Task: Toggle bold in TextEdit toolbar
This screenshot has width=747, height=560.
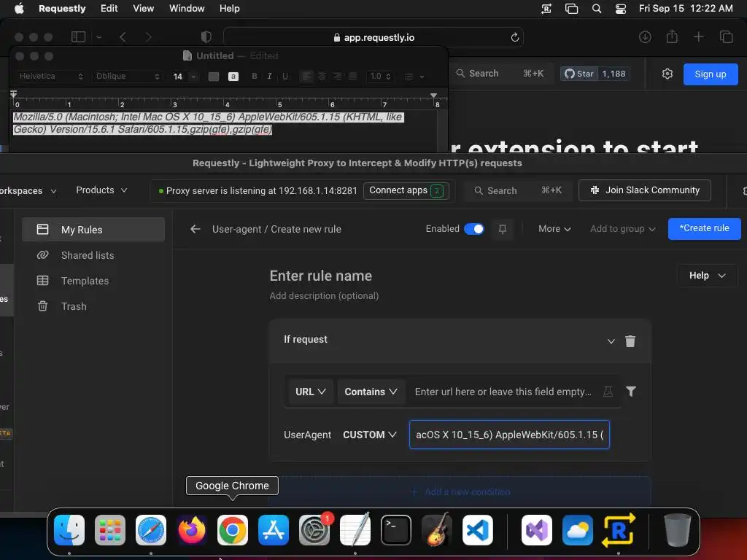Action: coord(255,76)
